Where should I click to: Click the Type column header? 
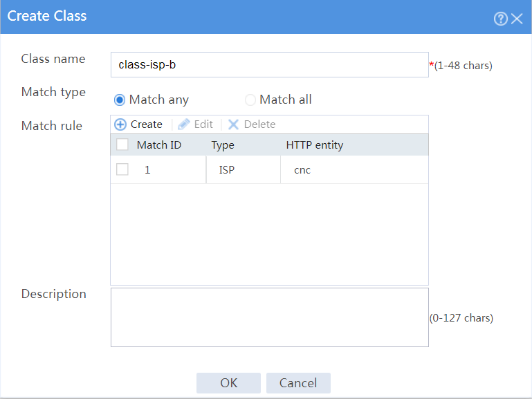coord(223,145)
